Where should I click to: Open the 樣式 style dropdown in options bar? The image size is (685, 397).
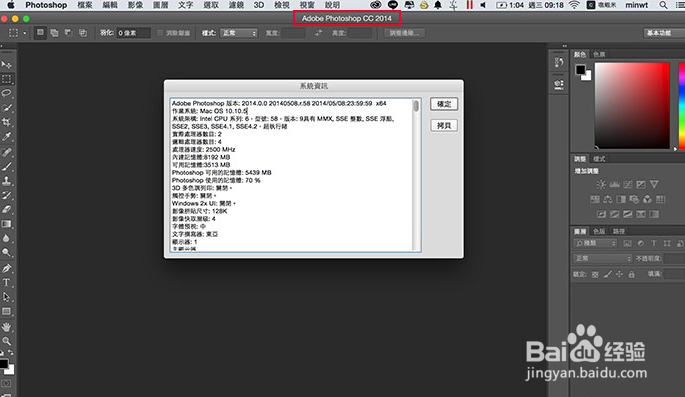[x=239, y=33]
